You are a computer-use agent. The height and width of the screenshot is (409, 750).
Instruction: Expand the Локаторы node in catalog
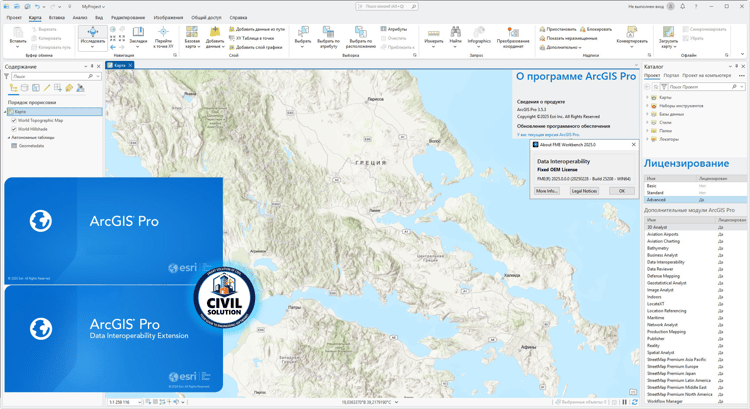(647, 139)
